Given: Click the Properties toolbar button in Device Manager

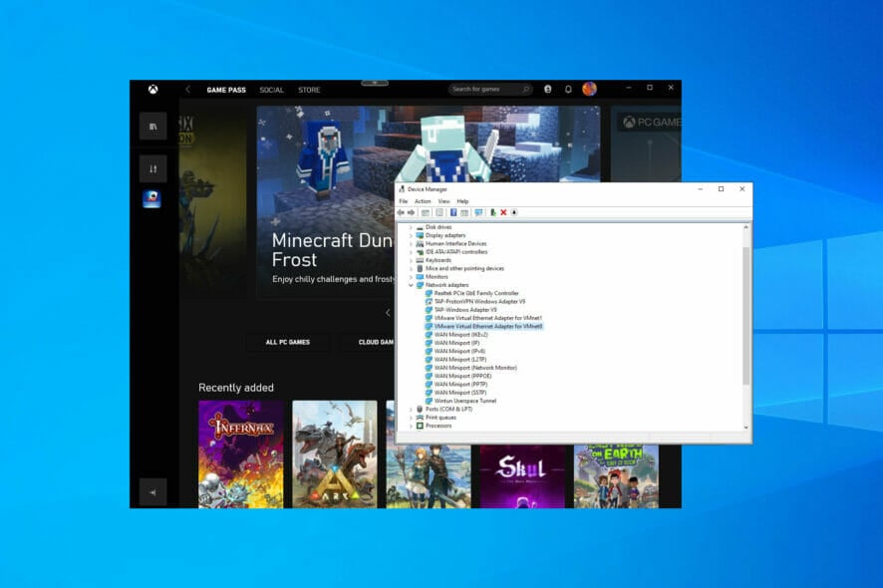Looking at the screenshot, I should coord(440,213).
